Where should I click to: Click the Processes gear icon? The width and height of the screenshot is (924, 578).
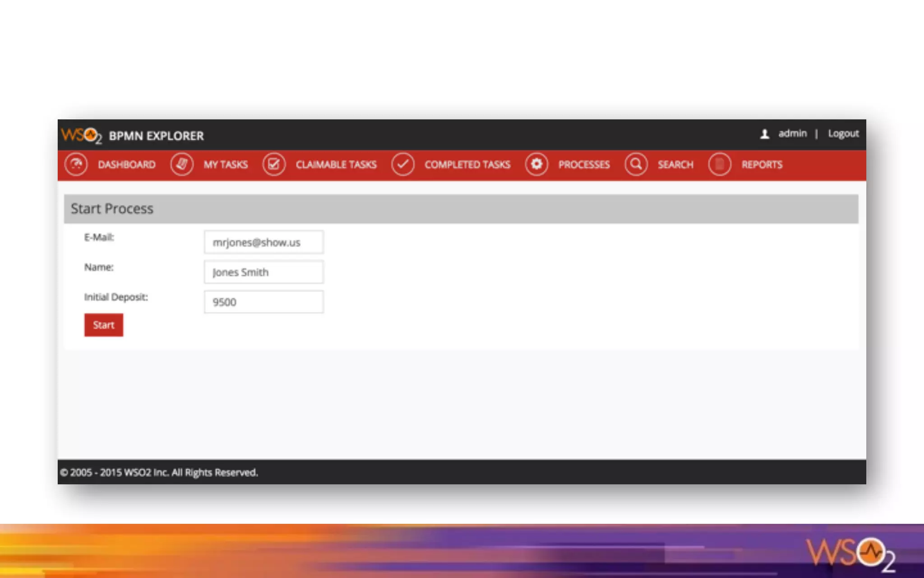click(x=536, y=164)
